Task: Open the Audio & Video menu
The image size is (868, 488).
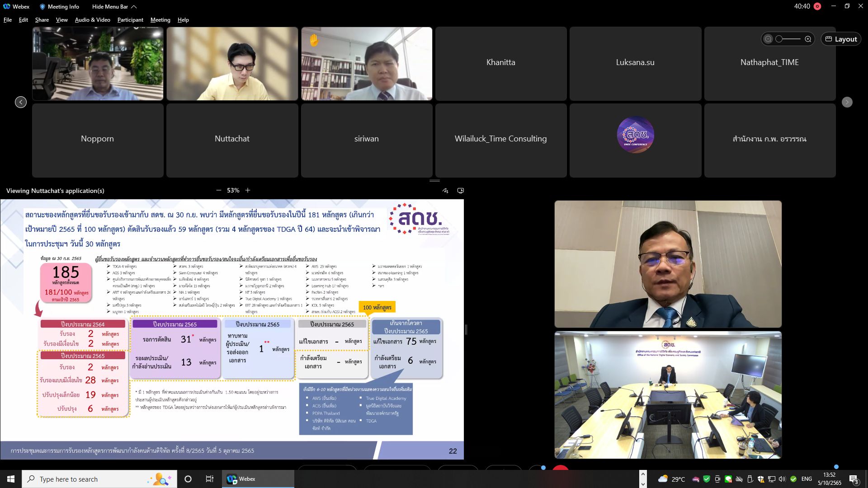Action: [92, 20]
